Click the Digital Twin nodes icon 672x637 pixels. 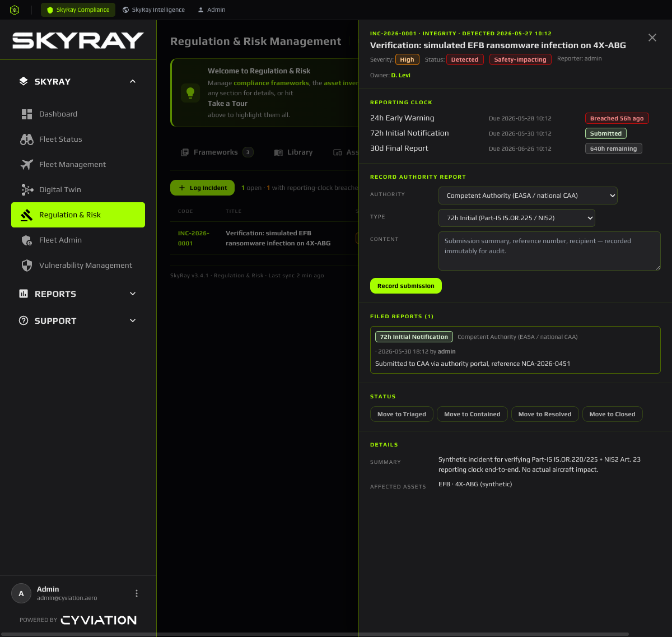point(27,189)
